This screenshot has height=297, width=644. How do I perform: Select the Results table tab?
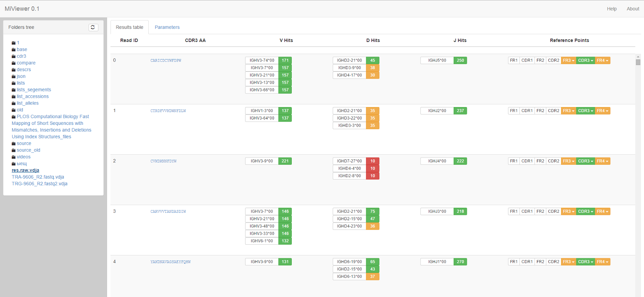pyautogui.click(x=130, y=27)
